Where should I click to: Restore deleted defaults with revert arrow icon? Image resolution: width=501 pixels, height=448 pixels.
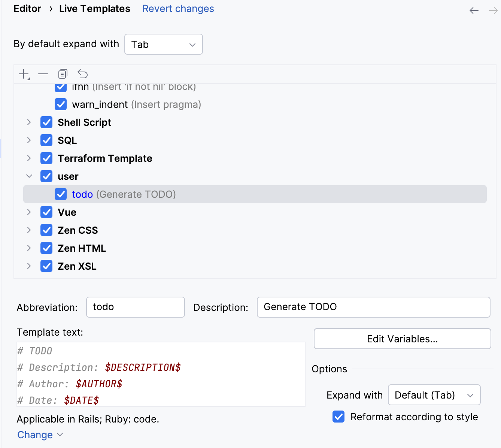[x=82, y=74]
